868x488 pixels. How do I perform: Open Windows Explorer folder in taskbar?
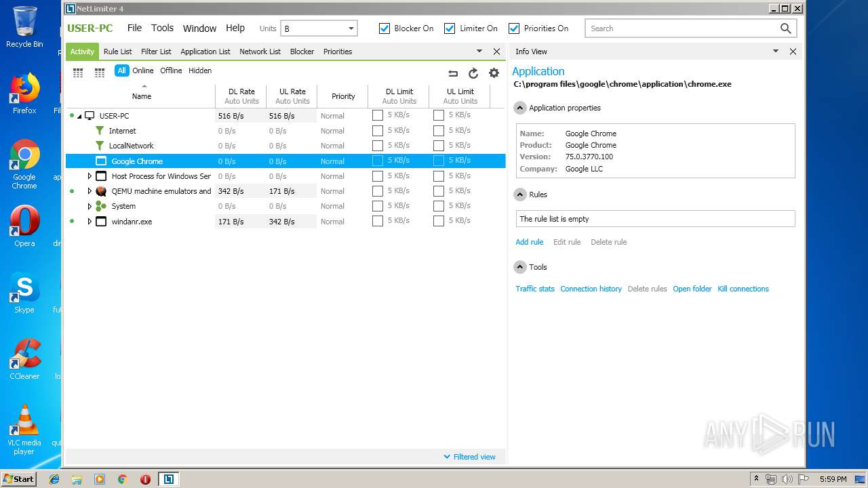tap(77, 479)
